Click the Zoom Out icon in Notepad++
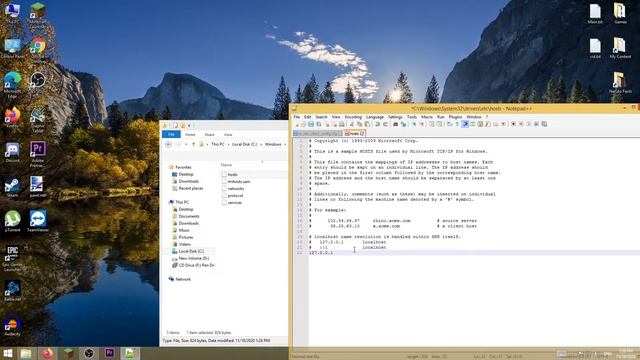The width and height of the screenshot is (640, 360). point(422,124)
